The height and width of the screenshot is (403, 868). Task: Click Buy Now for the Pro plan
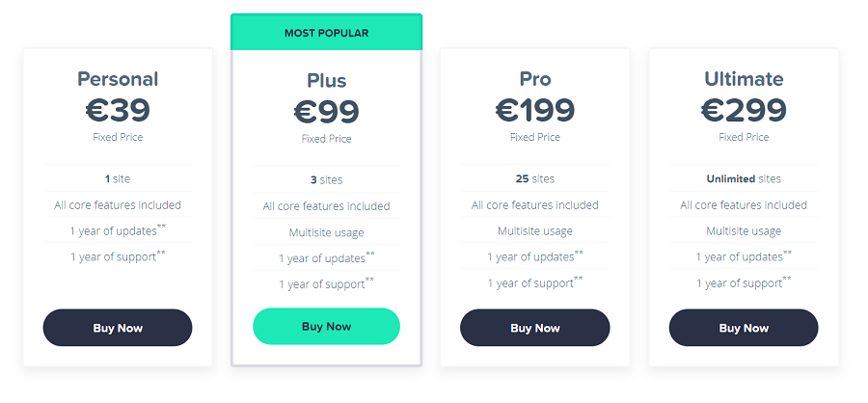[534, 328]
